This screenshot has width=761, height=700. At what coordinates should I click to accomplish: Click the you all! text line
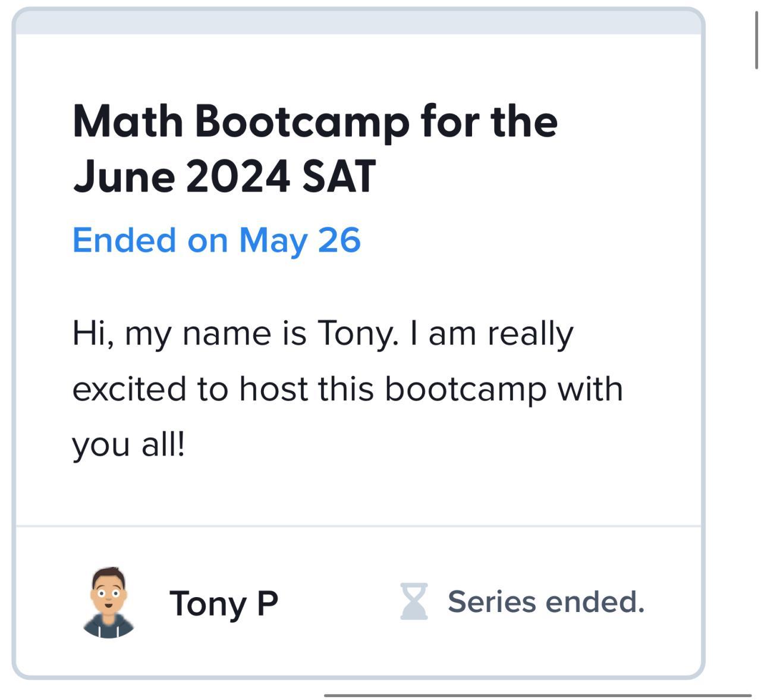tap(128, 444)
